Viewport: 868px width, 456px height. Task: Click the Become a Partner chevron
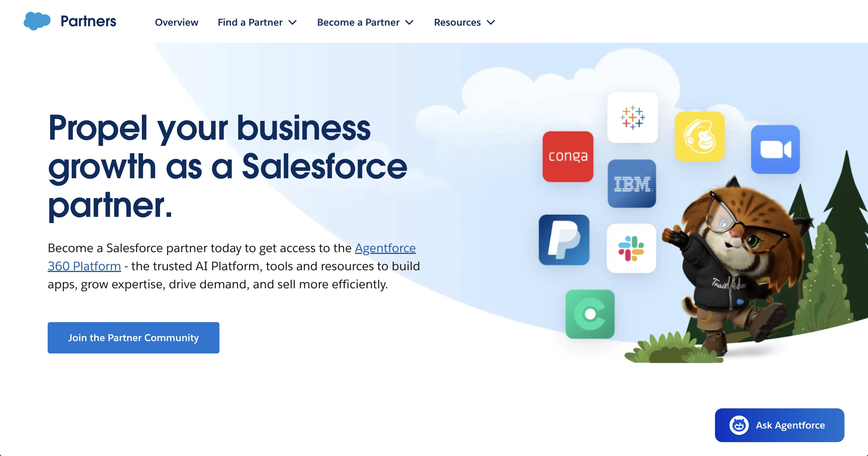(409, 23)
